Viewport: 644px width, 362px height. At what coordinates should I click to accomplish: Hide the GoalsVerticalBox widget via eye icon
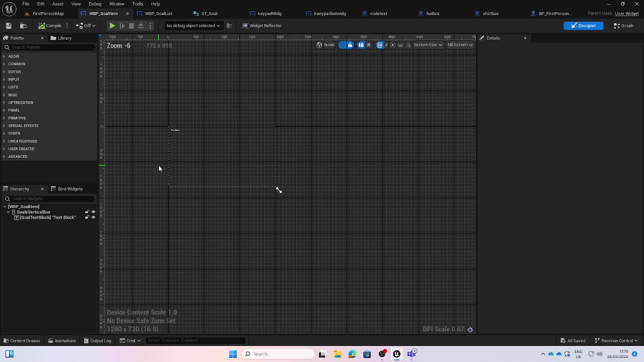(x=93, y=212)
